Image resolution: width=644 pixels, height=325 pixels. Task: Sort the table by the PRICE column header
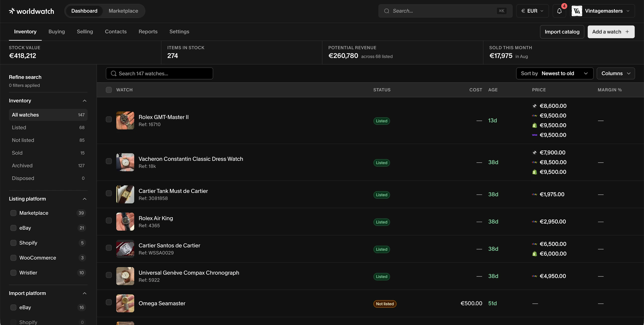539,90
